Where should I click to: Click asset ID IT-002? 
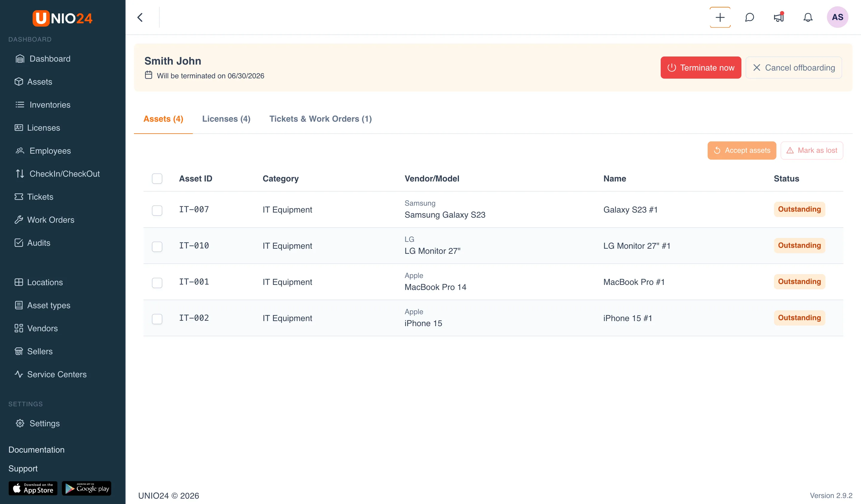point(194,318)
